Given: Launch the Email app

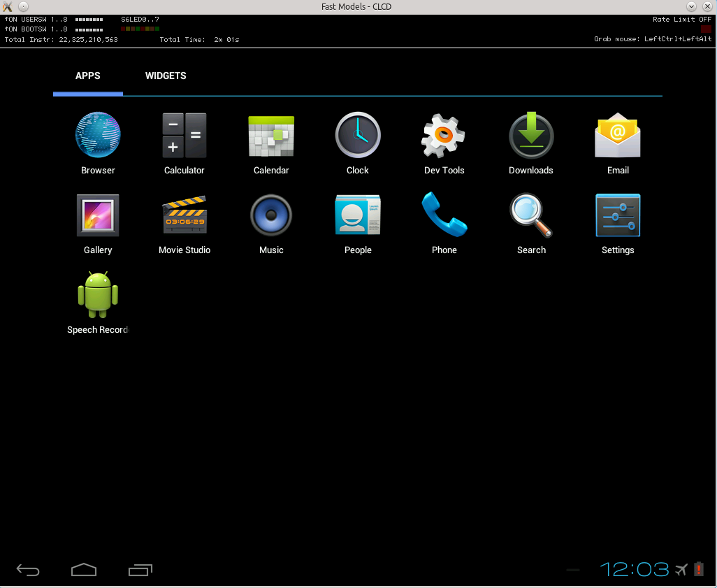Looking at the screenshot, I should point(617,135).
